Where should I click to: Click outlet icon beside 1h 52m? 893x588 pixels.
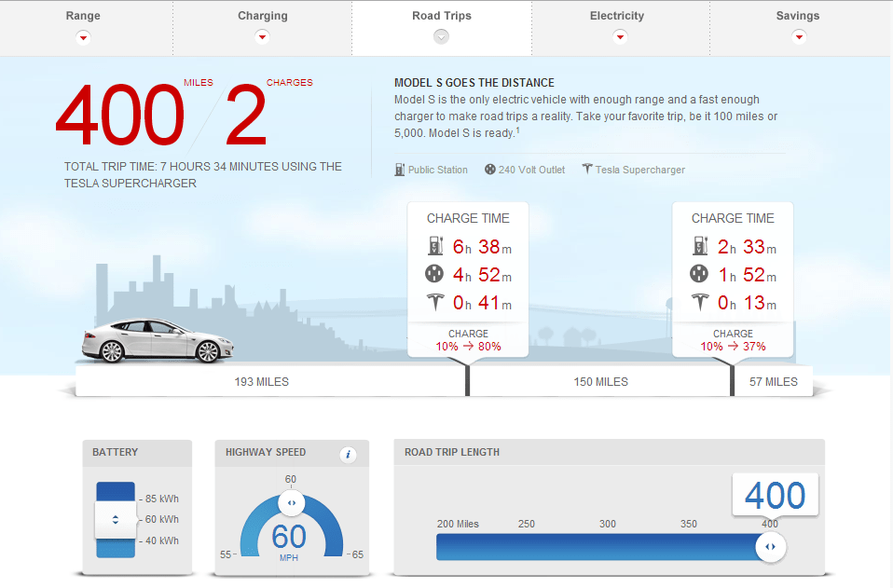click(699, 274)
